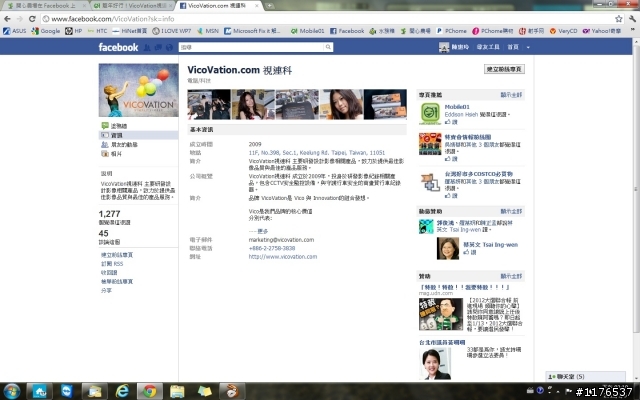Click the search magnifier icon in Facebook header
The width and height of the screenshot is (640, 400).
pyautogui.click(x=328, y=47)
